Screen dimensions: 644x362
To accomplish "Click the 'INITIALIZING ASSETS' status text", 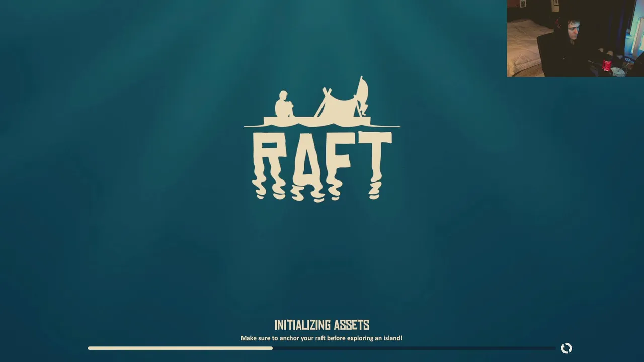I will (322, 325).
